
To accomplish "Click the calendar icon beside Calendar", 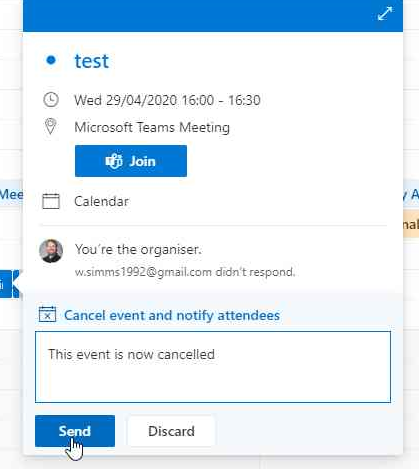I will click(x=51, y=201).
